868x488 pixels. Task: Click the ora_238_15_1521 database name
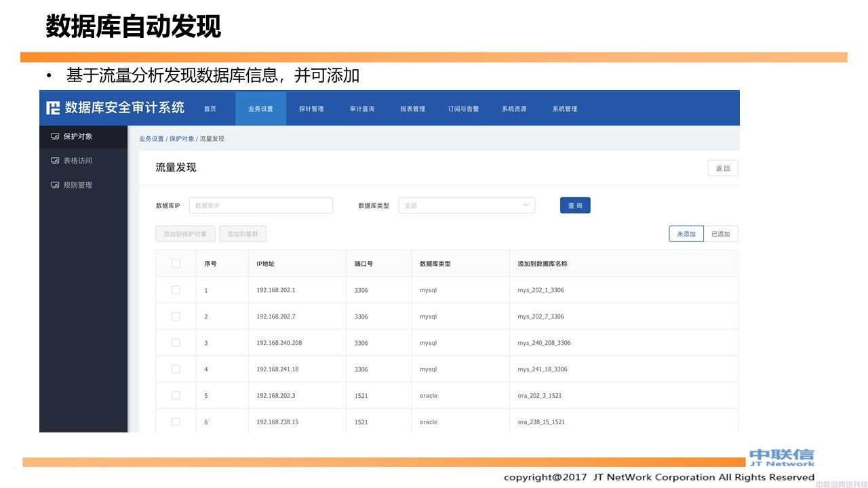pyautogui.click(x=541, y=422)
